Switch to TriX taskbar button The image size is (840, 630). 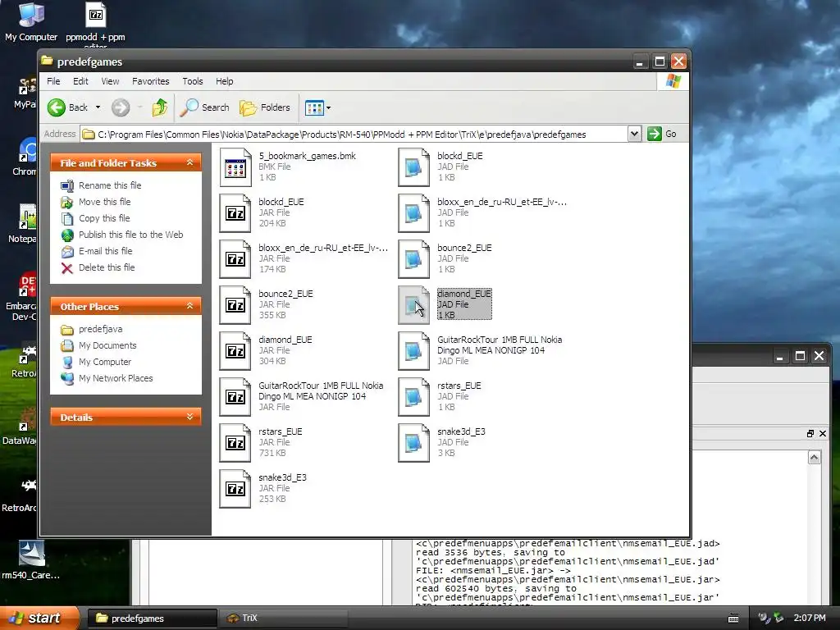(x=284, y=619)
